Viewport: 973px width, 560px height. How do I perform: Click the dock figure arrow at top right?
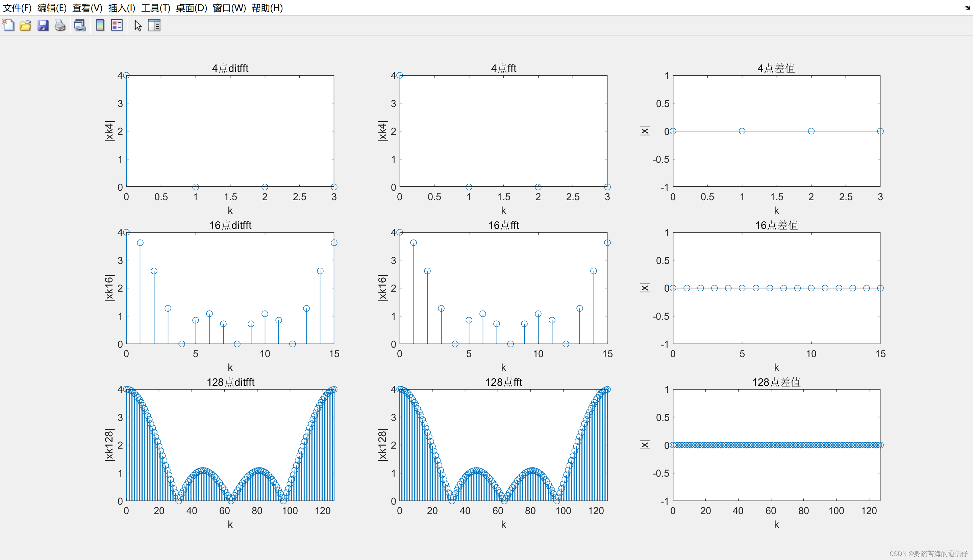pyautogui.click(x=967, y=7)
